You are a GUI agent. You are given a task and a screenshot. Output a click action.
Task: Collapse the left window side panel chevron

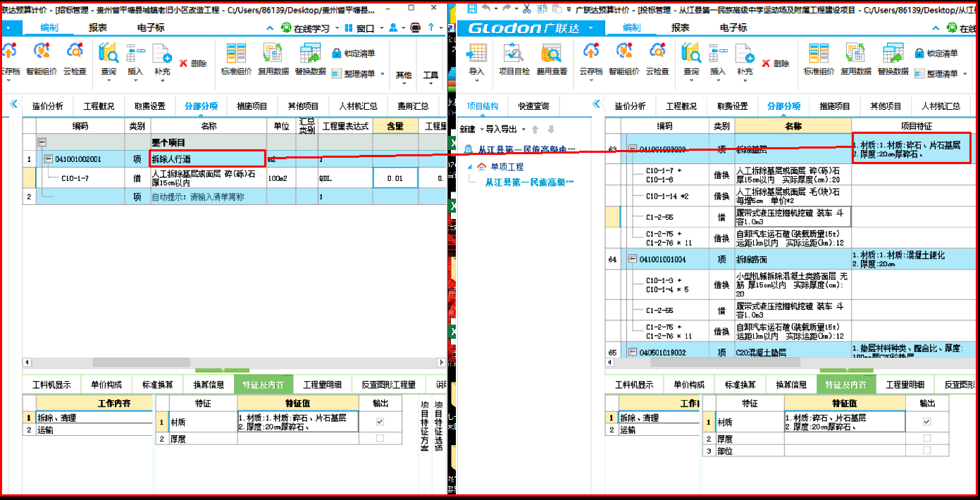point(13,104)
